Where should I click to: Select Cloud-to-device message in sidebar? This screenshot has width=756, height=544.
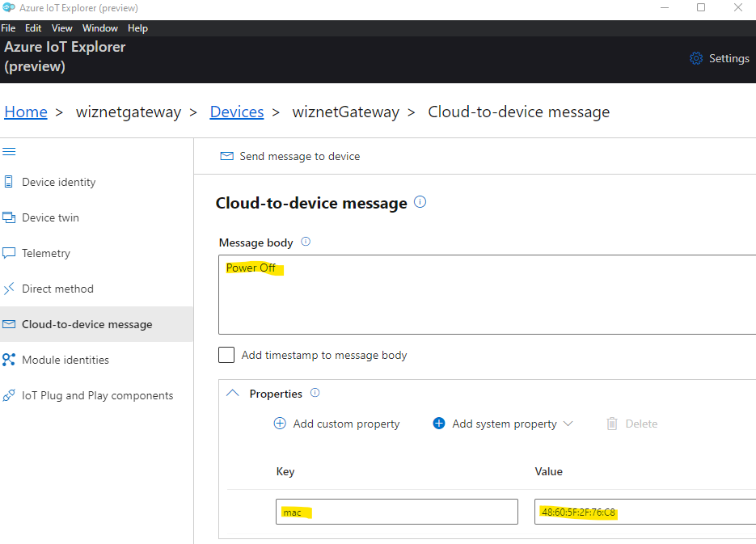(x=96, y=324)
